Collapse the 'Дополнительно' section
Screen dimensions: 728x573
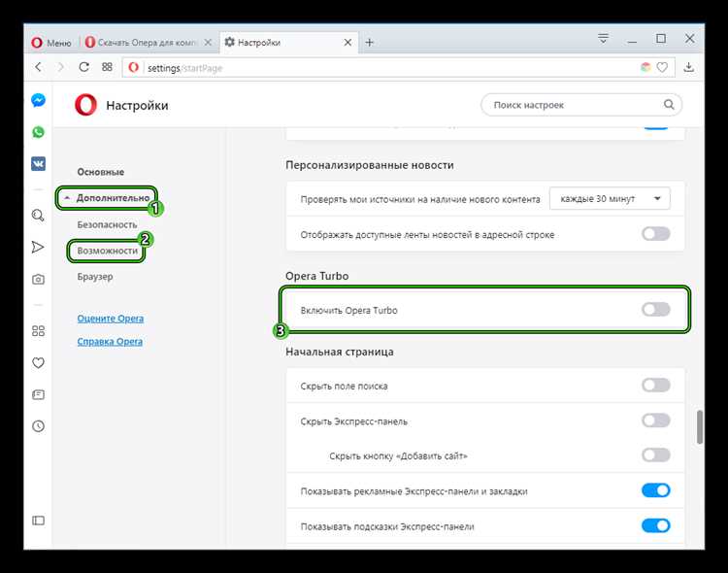click(x=107, y=198)
